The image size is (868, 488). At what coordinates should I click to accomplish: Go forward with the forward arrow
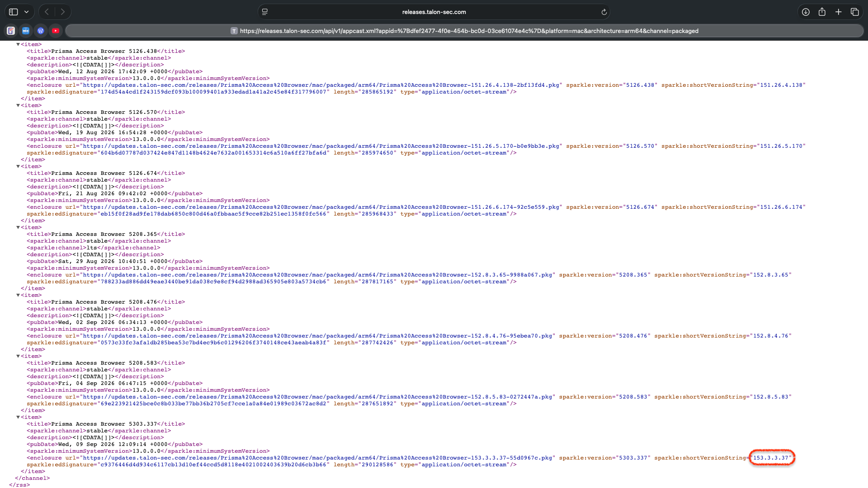pyautogui.click(x=63, y=12)
